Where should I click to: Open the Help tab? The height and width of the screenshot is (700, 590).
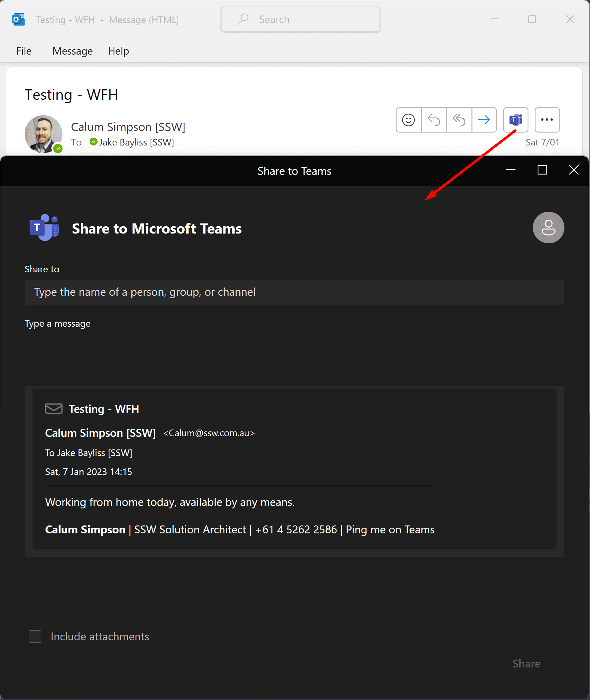(118, 51)
